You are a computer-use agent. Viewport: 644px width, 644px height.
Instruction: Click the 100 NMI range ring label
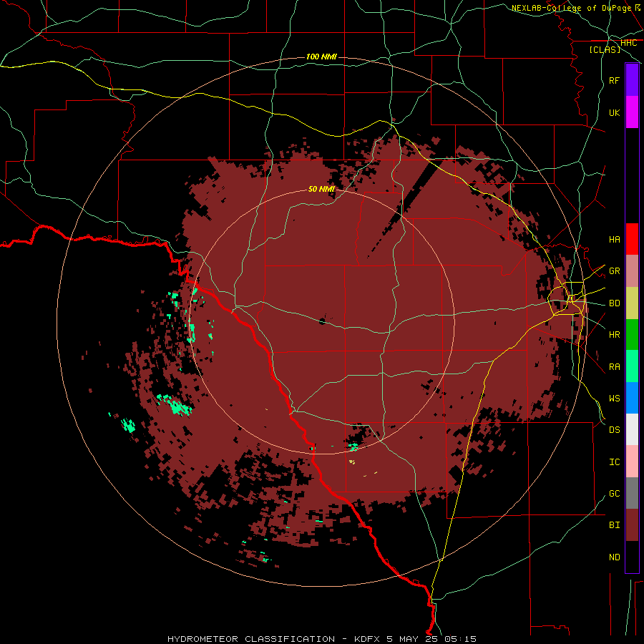[321, 57]
